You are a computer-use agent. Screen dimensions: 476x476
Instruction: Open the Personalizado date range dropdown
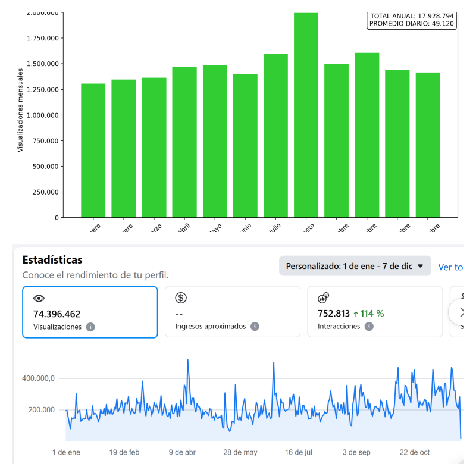pyautogui.click(x=355, y=266)
